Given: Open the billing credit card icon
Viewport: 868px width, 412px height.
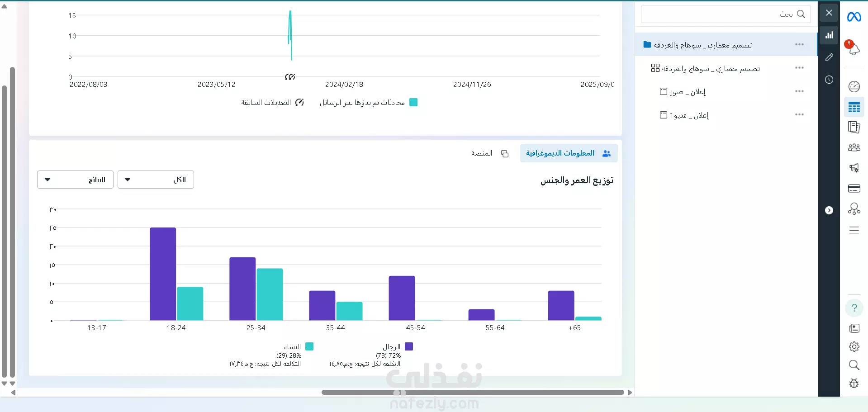Looking at the screenshot, I should 854,189.
